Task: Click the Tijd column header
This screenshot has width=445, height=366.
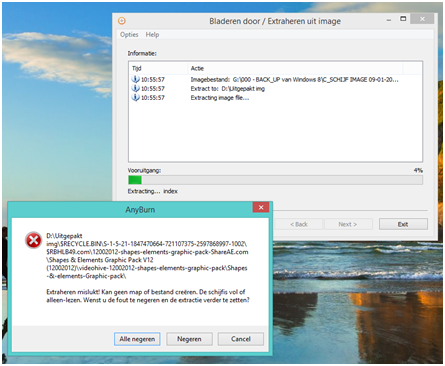Action: (137, 68)
